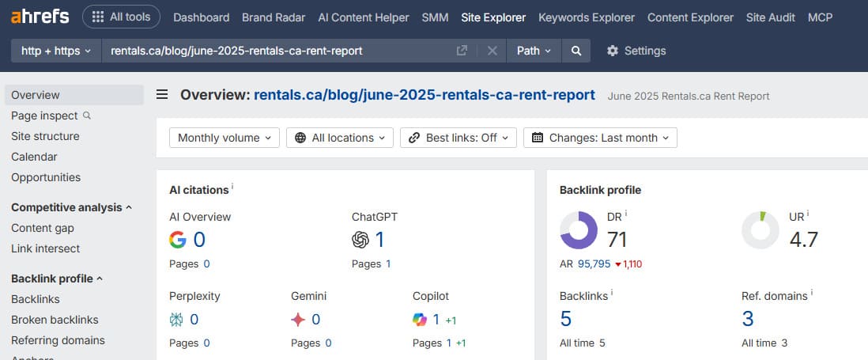Open ChatGPT citations count 1

tap(379, 240)
